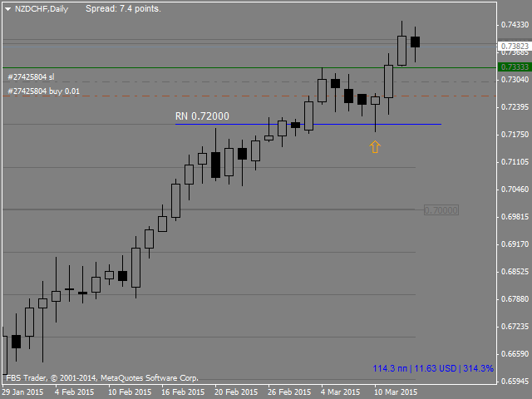Select the #27425804 buy 0.01 order label
532x399 pixels.
[43, 91]
